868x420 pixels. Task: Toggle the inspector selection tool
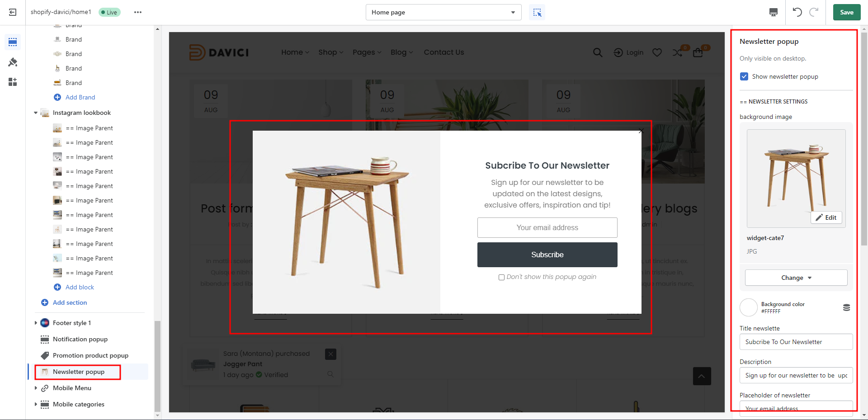(537, 12)
